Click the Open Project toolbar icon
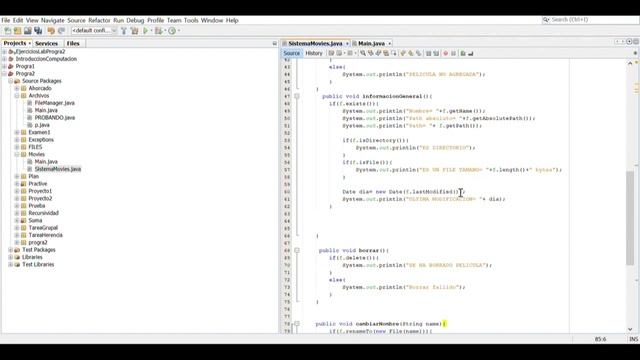The image size is (640, 360). pos(28,31)
